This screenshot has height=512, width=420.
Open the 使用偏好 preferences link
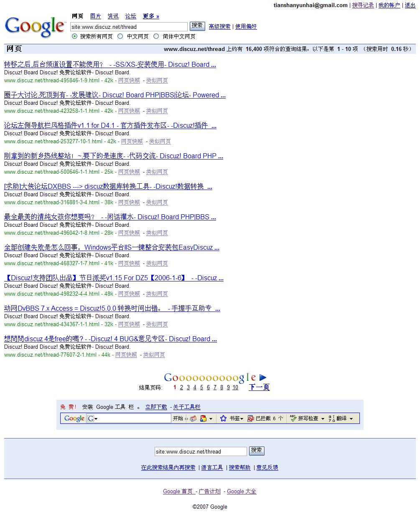tap(246, 26)
